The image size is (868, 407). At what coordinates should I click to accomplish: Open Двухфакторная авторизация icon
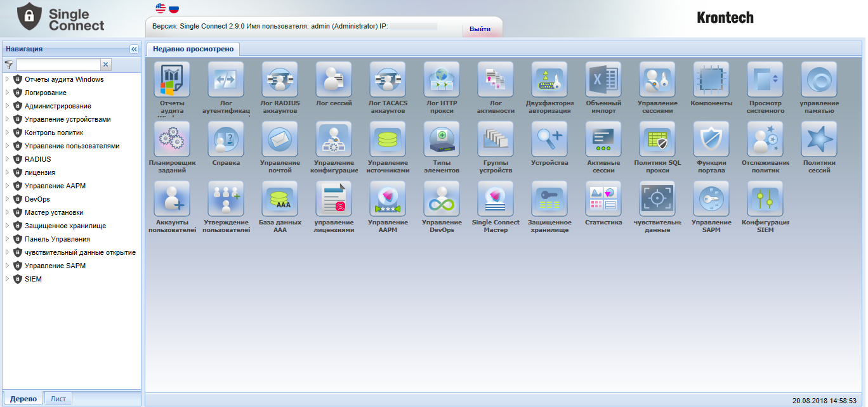click(549, 79)
